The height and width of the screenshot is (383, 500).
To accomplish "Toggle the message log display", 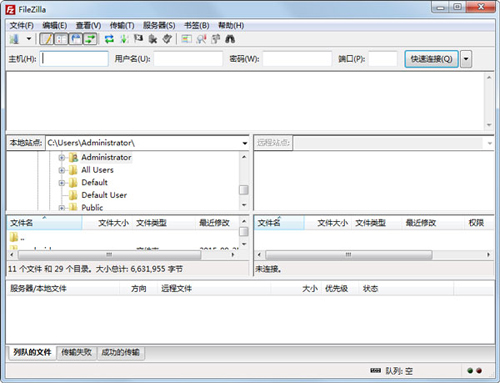I will click(47, 39).
